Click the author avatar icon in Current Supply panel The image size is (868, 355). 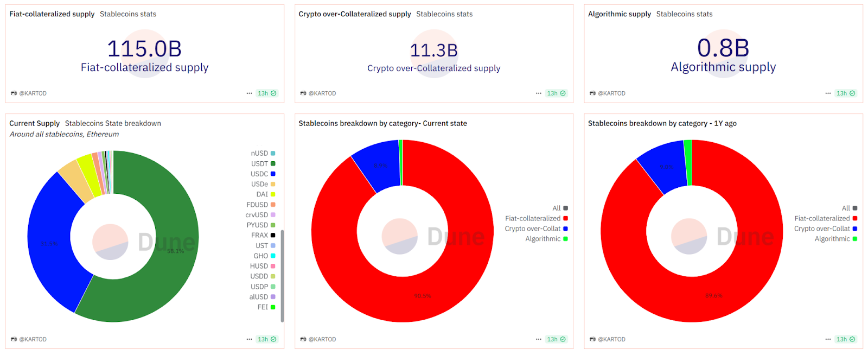coord(14,339)
